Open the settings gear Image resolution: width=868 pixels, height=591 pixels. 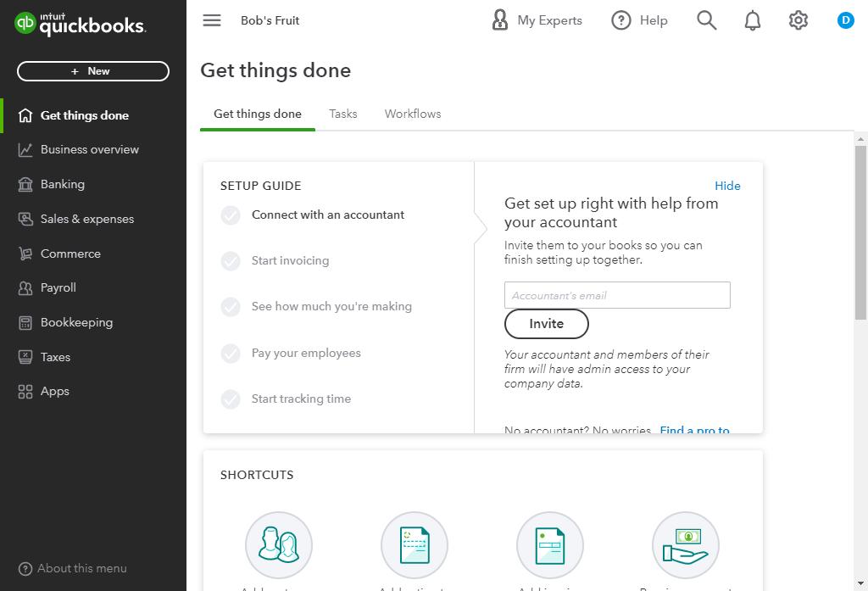pos(798,20)
